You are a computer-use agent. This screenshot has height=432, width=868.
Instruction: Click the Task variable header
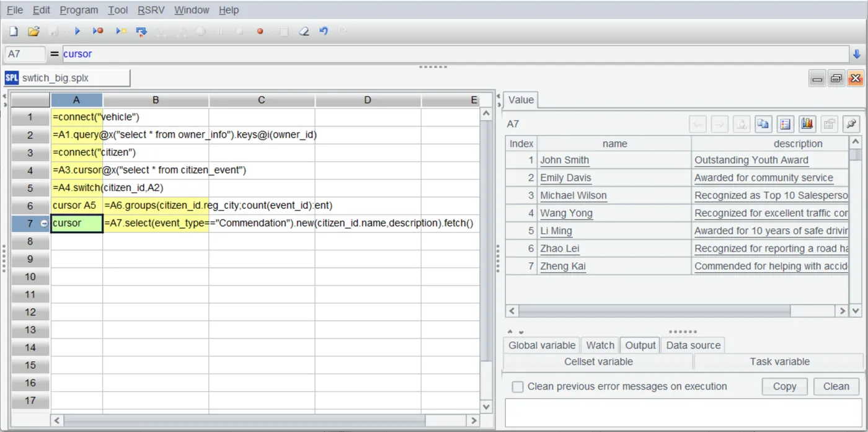[779, 362]
